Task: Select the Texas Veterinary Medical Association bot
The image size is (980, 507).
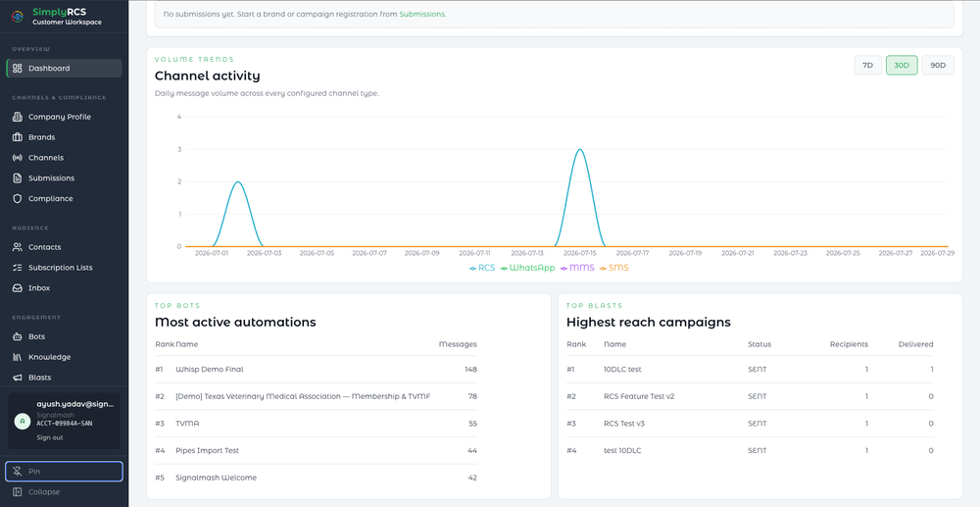Action: tap(316, 396)
